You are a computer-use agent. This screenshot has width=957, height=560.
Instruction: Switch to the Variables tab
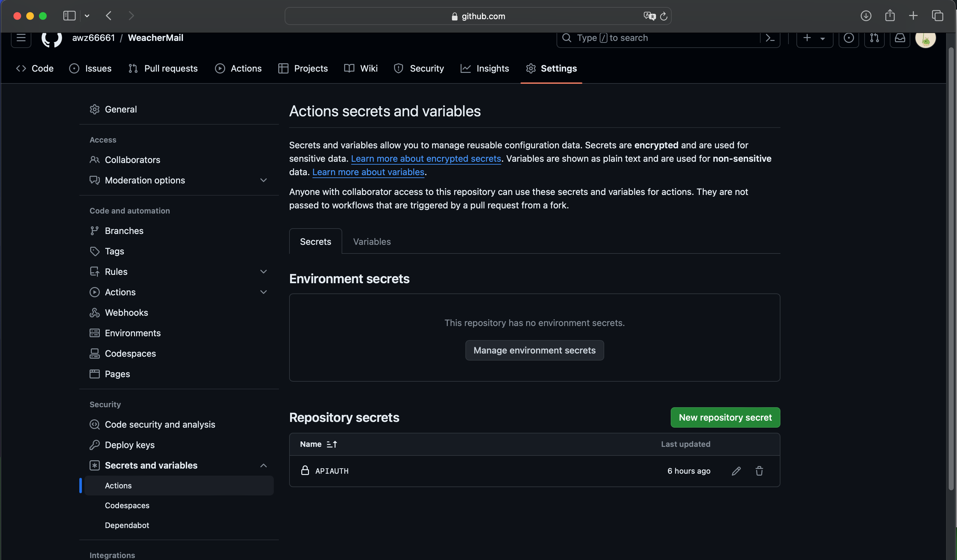point(372,242)
